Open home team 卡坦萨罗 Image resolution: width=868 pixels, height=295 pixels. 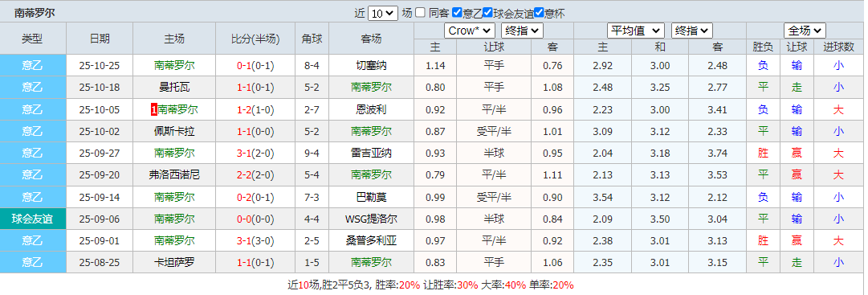click(x=174, y=262)
